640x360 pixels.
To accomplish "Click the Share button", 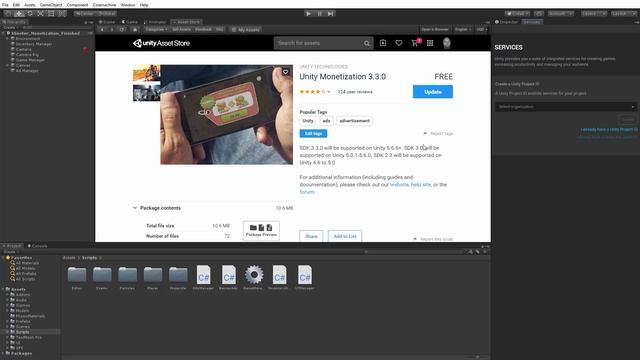I will (x=311, y=236).
